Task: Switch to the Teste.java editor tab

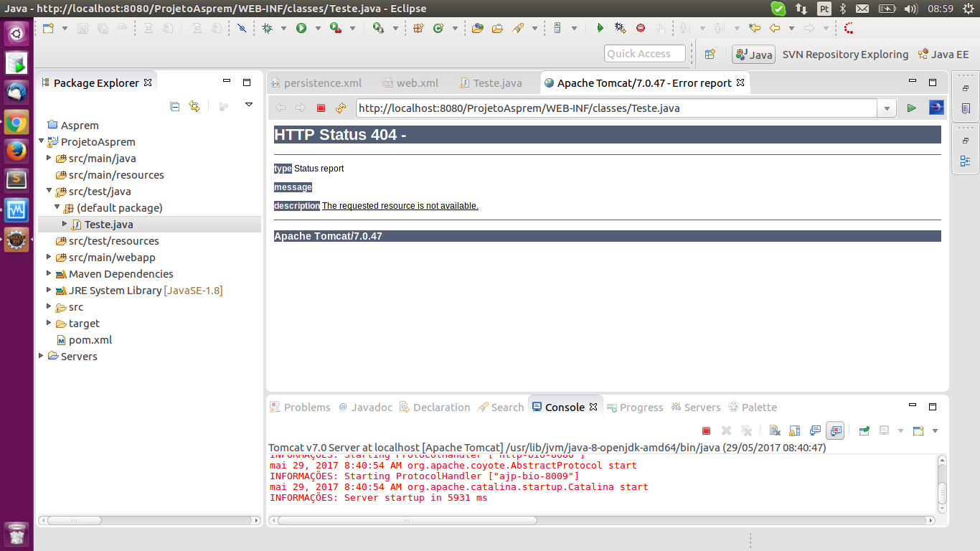Action: pyautogui.click(x=491, y=83)
